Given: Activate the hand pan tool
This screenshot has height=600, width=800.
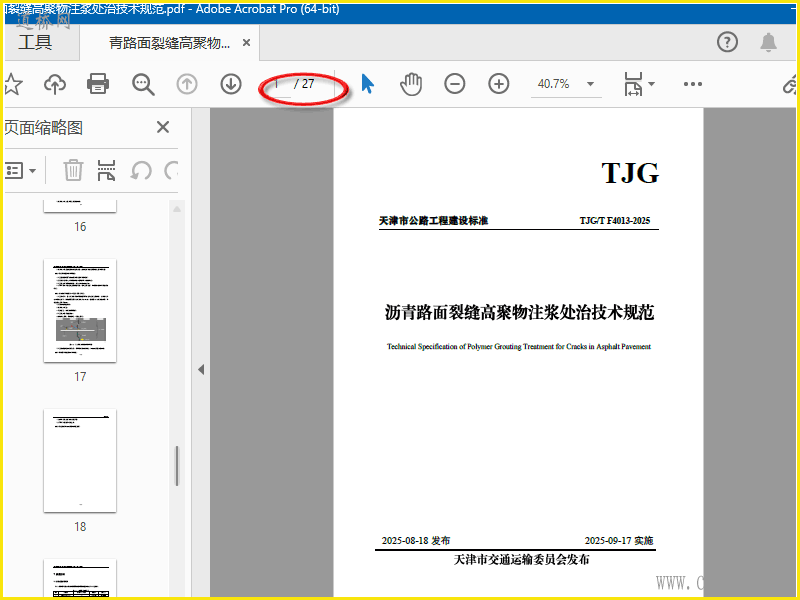Looking at the screenshot, I should 411,84.
